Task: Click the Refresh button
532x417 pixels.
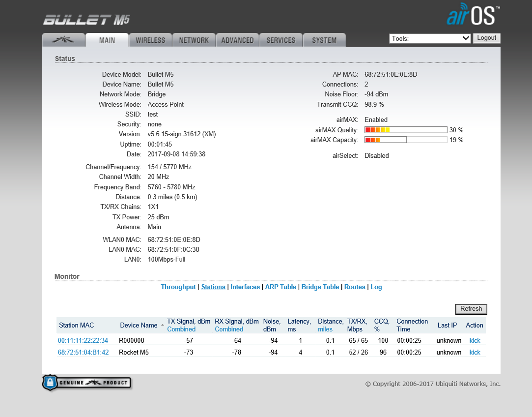Action: [x=471, y=309]
